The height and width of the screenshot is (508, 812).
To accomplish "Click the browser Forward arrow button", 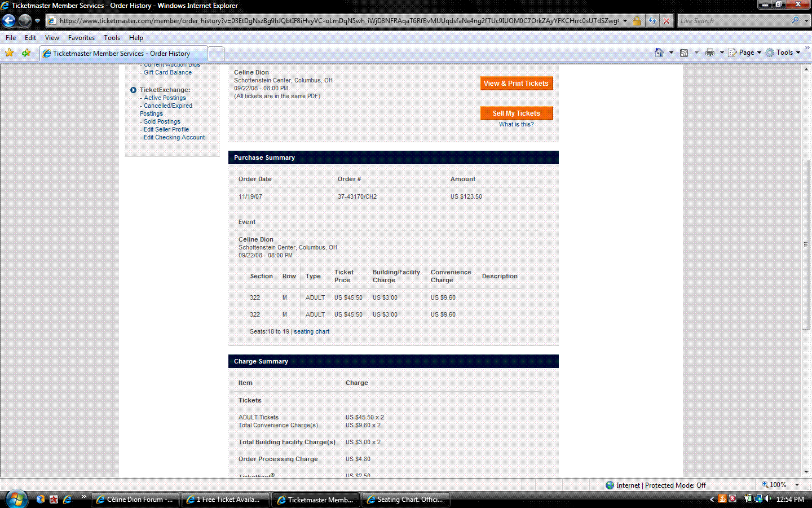I will click(x=25, y=21).
